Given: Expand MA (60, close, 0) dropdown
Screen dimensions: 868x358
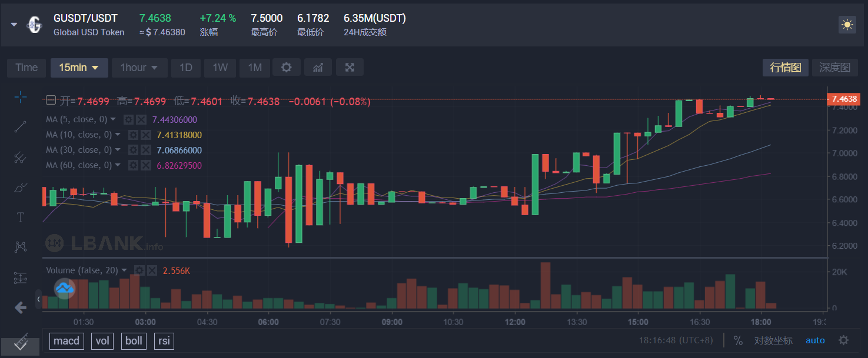Looking at the screenshot, I should 118,165.
